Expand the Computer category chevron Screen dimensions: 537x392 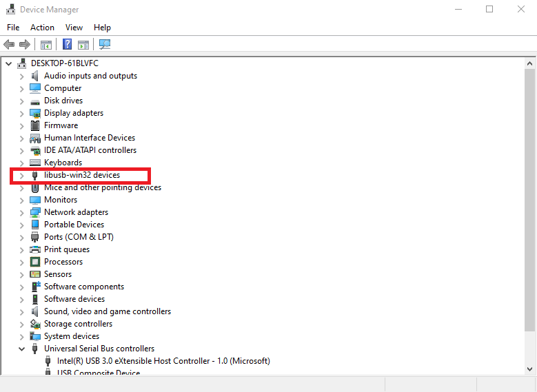21,89
